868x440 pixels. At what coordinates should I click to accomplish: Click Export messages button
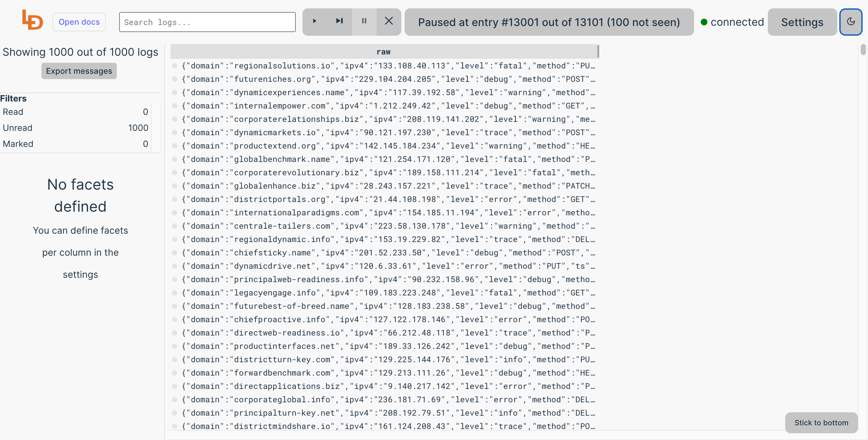coord(79,71)
